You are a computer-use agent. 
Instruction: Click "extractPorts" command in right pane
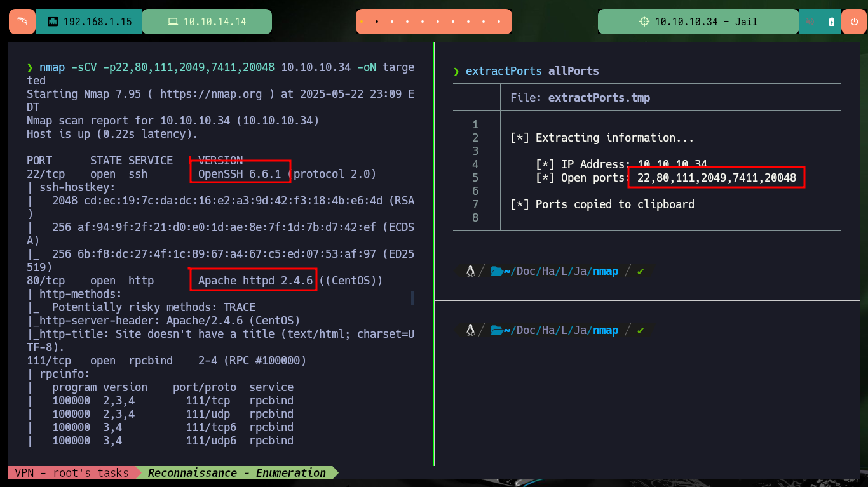(504, 71)
